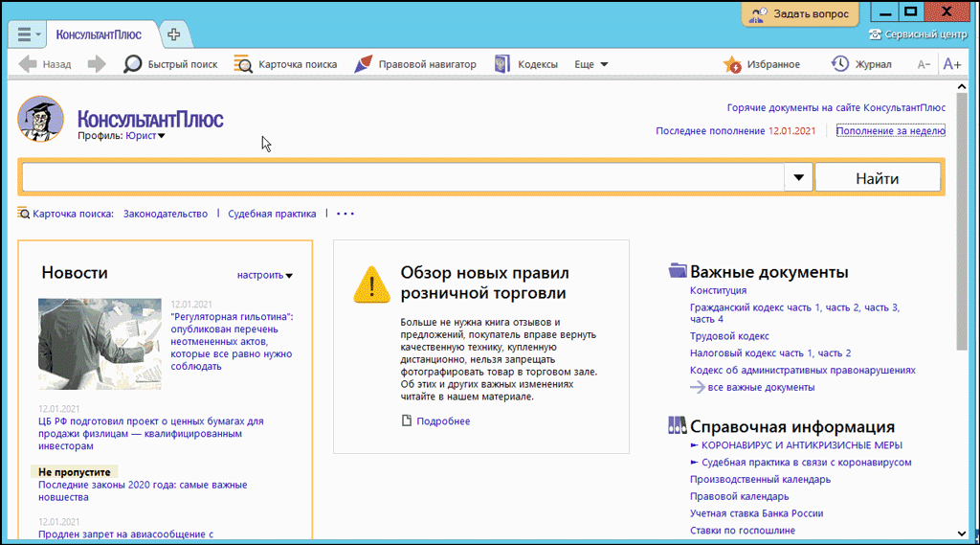Image resolution: width=980 pixels, height=545 pixels.
Task: Show more search cards via ellipsis
Action: (345, 214)
